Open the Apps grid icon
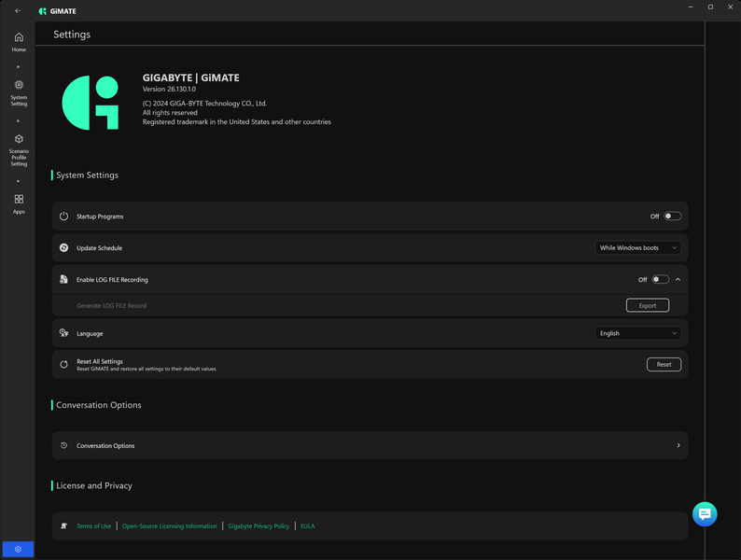This screenshot has width=741, height=560. (19, 204)
